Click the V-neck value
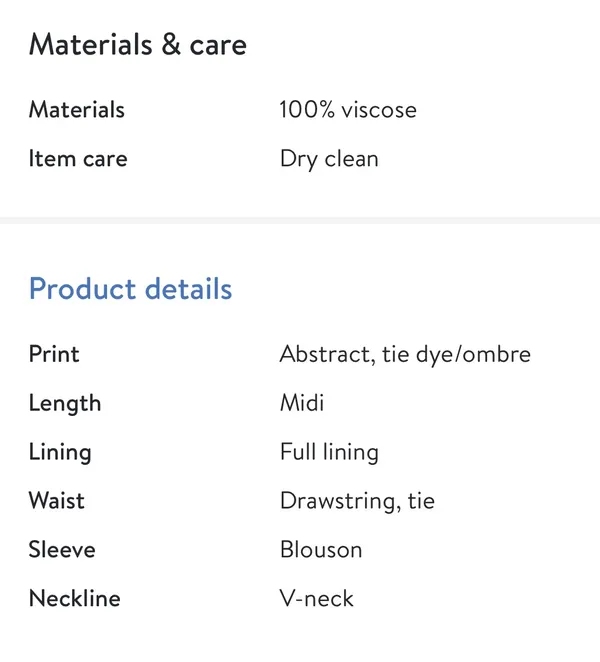Image resolution: width=600 pixels, height=662 pixels. tap(316, 599)
